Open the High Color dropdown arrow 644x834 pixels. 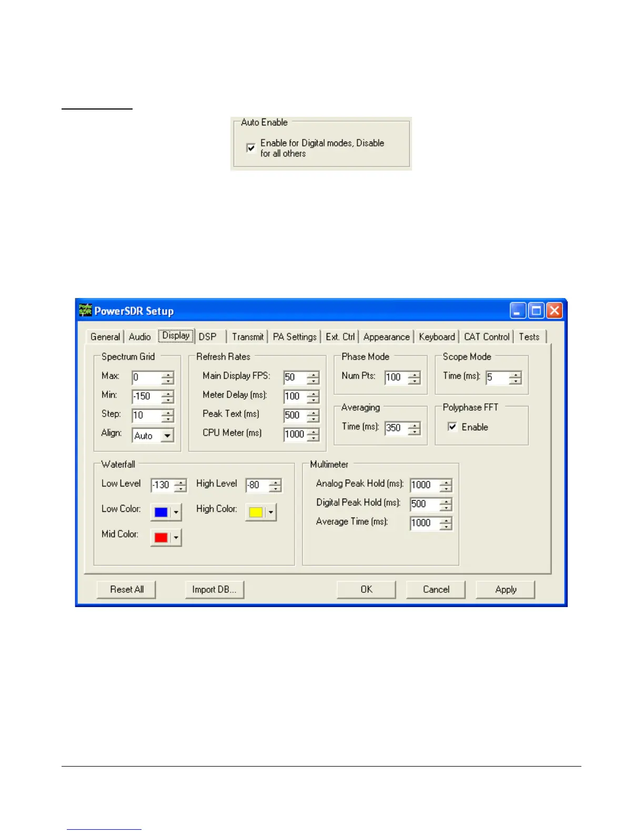pyautogui.click(x=270, y=512)
